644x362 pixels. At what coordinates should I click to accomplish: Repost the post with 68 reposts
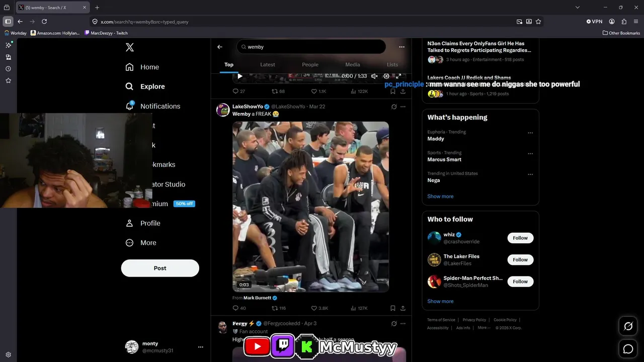278,92
